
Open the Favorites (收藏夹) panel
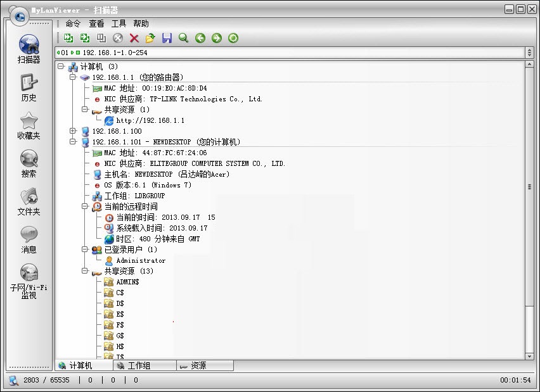[x=28, y=123]
